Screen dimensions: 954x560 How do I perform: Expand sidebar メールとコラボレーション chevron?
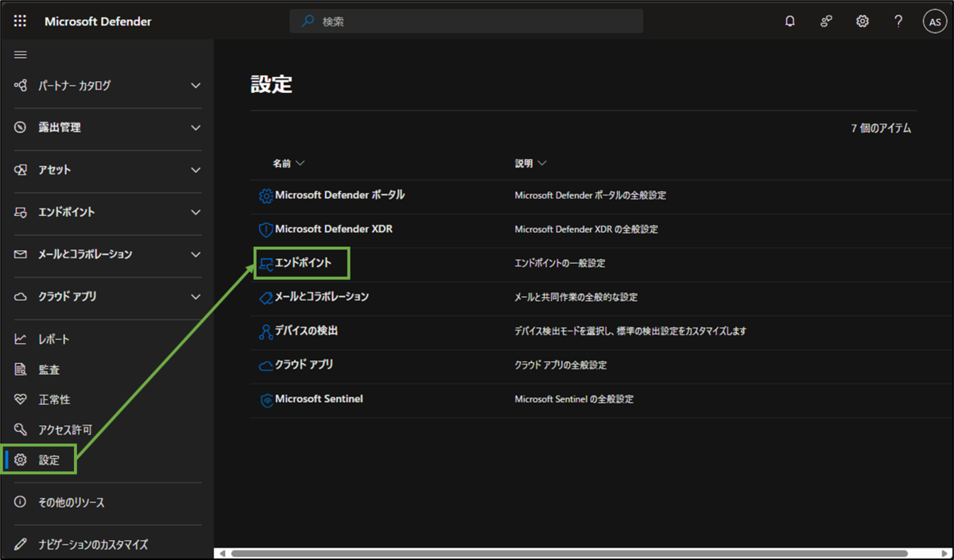[196, 254]
